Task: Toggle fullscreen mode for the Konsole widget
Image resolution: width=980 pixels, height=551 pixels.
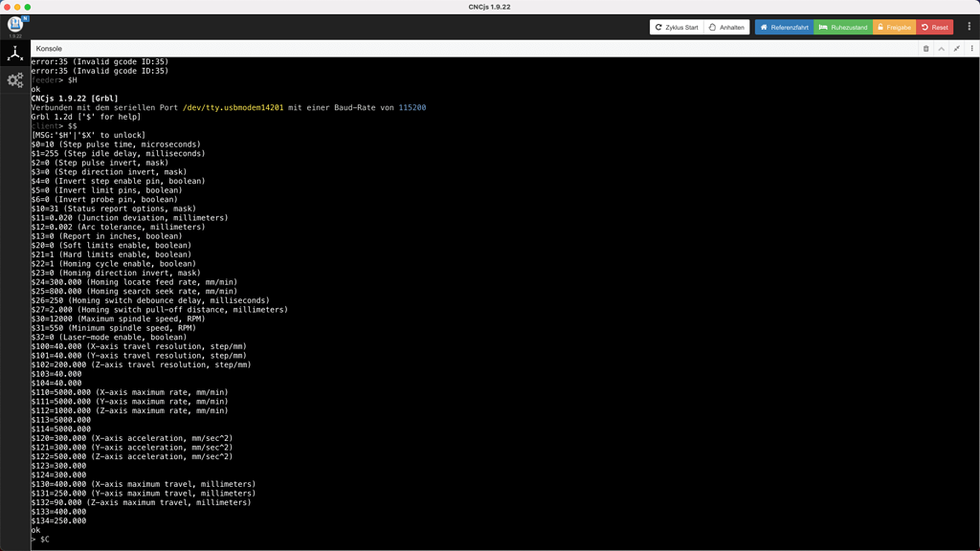Action: pos(956,49)
